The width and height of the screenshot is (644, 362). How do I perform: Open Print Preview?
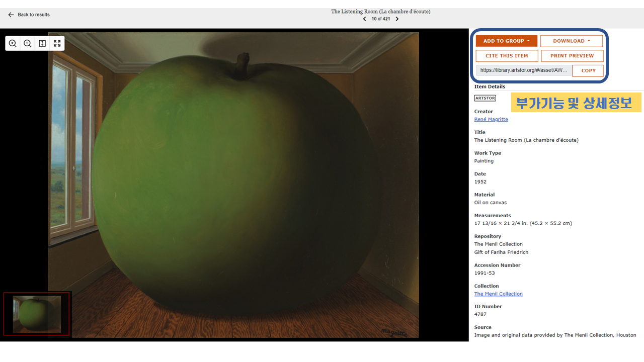572,56
